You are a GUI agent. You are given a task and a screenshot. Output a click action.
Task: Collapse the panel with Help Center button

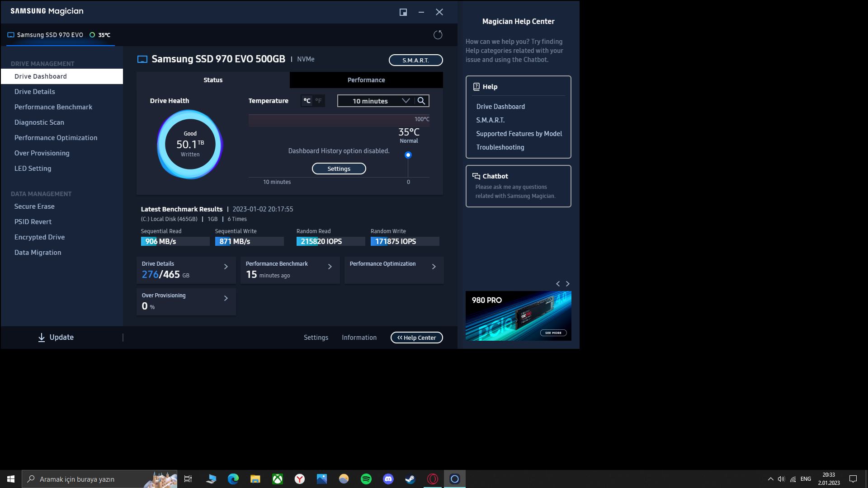click(x=416, y=338)
